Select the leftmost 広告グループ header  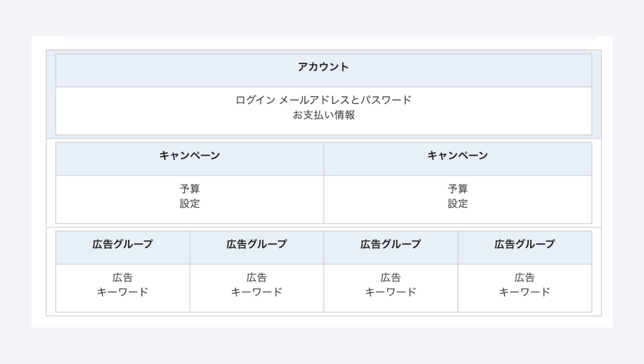click(122, 247)
